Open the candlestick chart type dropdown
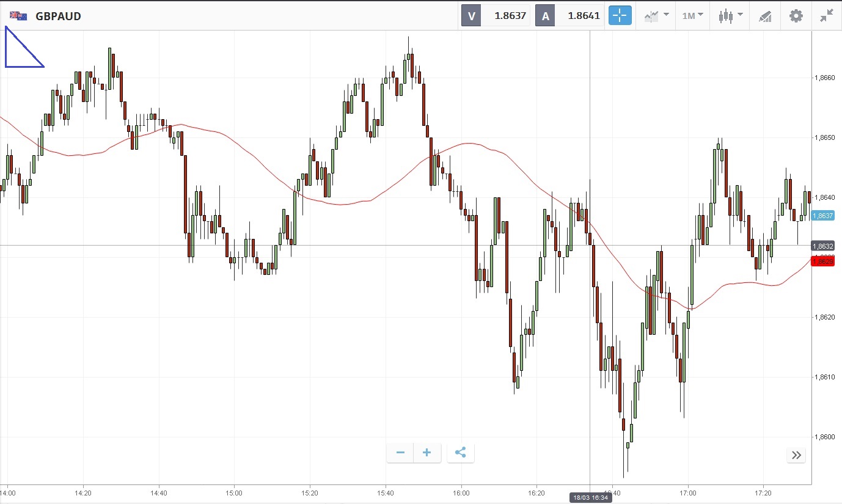The image size is (842, 504). coord(730,16)
